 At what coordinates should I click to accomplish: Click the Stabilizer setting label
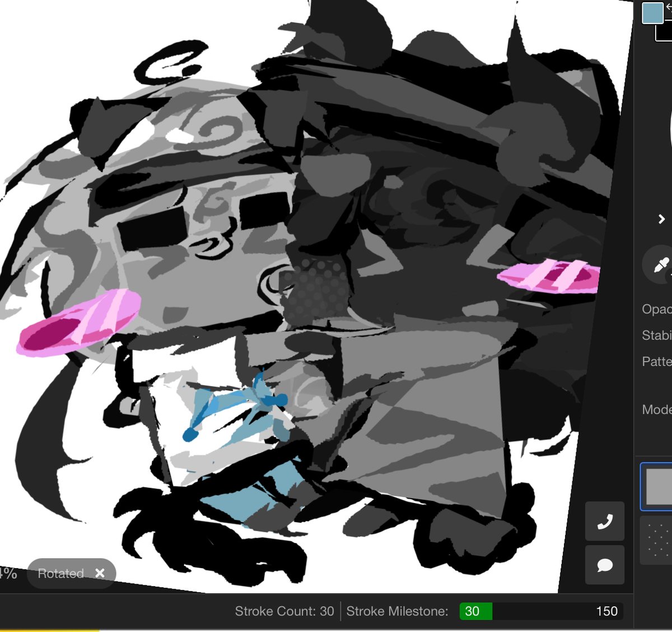click(656, 335)
